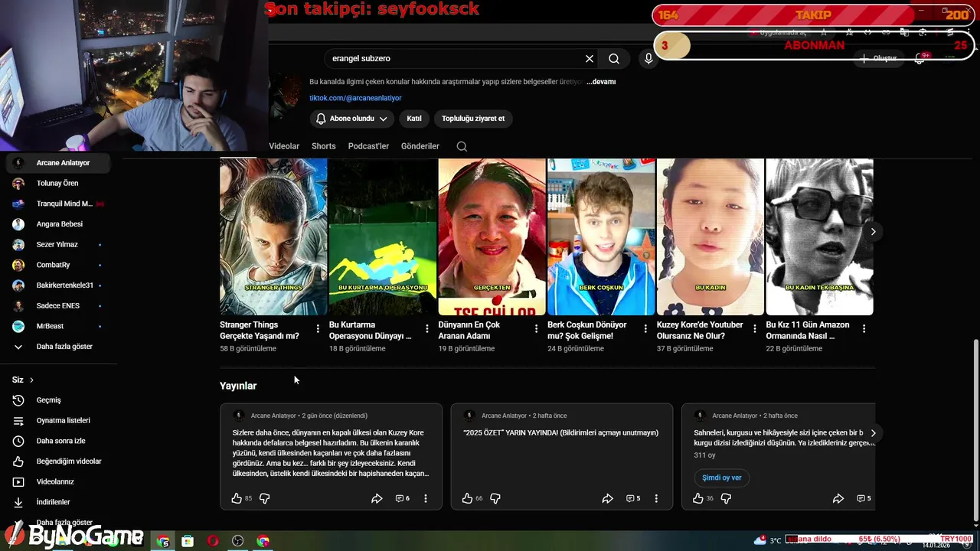Clear the search box with the X icon
980x551 pixels.
pyautogui.click(x=590, y=58)
